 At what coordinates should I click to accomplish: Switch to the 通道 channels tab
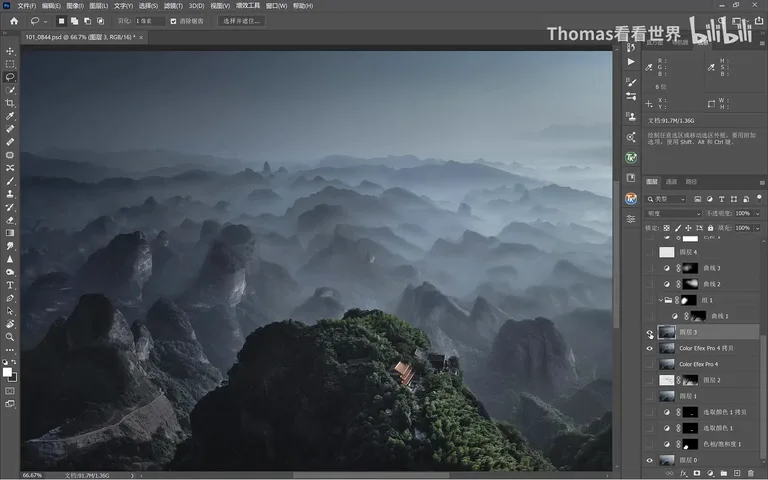coord(671,182)
